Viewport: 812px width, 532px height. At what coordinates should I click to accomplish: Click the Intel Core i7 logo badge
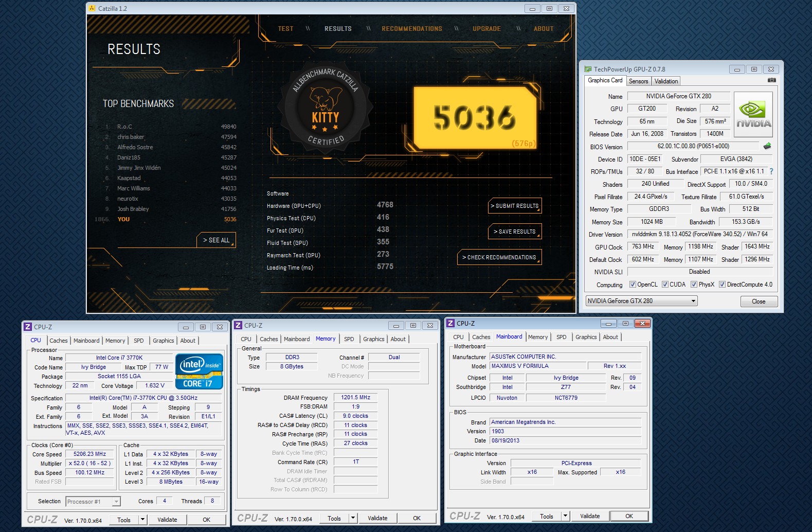(x=199, y=371)
